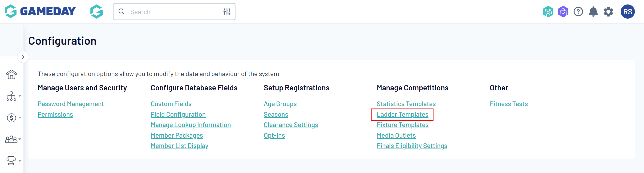This screenshot has height=173, width=644.
Task: Expand the sidebar with the chevron arrow
Action: (x=23, y=57)
